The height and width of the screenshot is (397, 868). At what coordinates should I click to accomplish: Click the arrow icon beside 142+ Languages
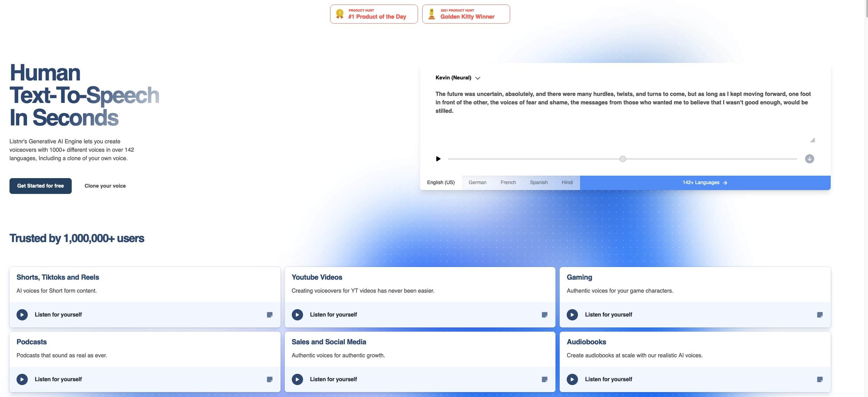(725, 183)
